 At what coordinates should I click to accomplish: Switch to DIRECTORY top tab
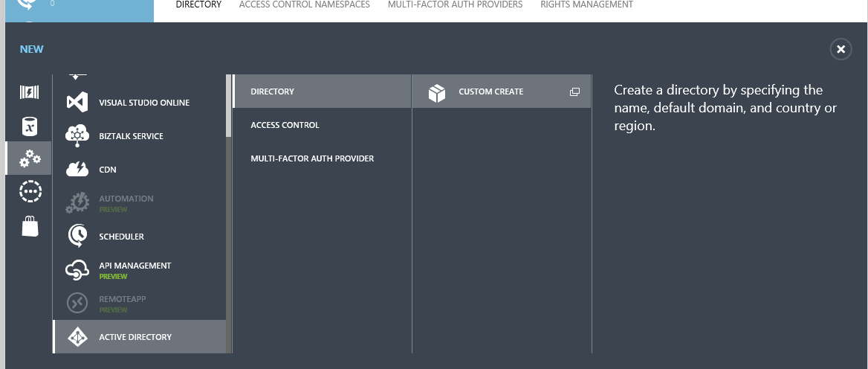click(x=198, y=4)
